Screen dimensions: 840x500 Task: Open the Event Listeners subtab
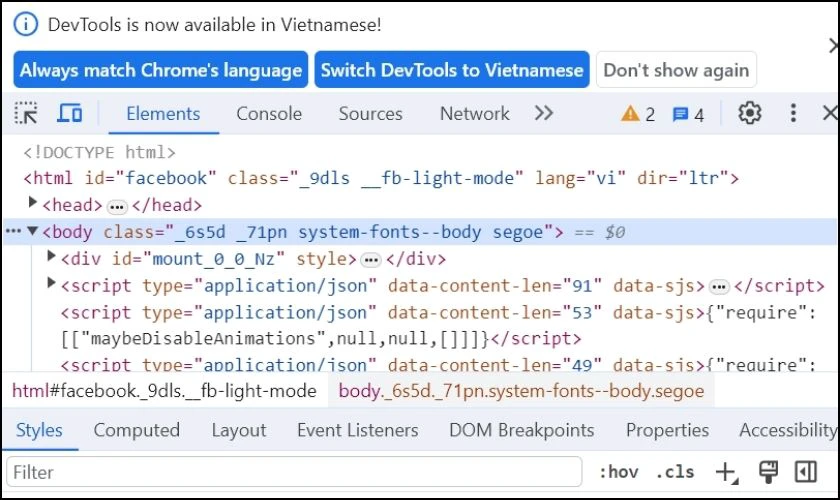(x=358, y=430)
